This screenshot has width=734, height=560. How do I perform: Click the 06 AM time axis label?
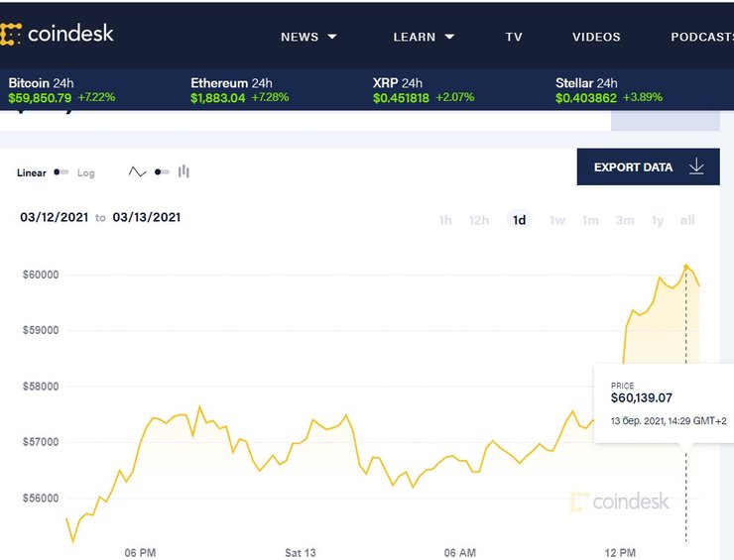[x=459, y=553]
